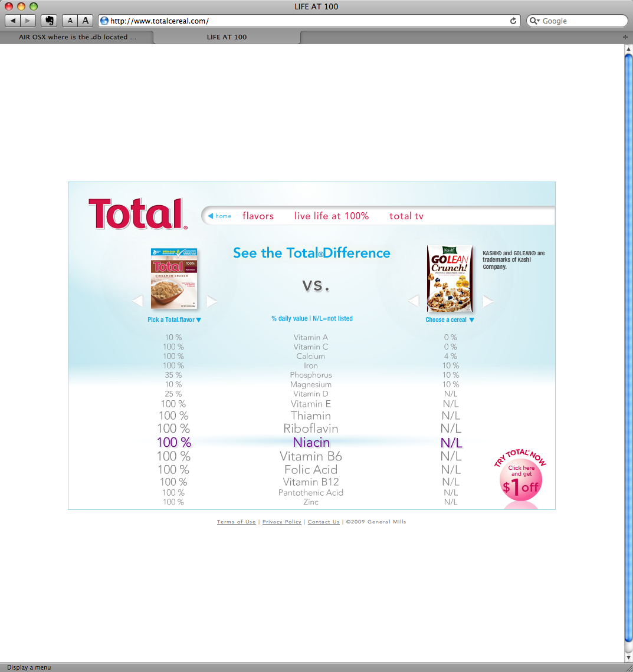Add a new tab with plus button
The height and width of the screenshot is (672, 633).
tap(625, 37)
